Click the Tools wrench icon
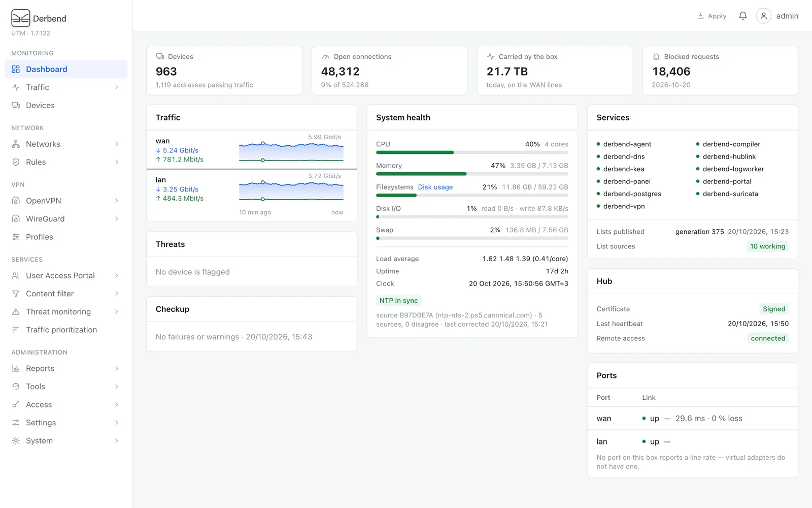This screenshot has height=508, width=812. pos(16,387)
